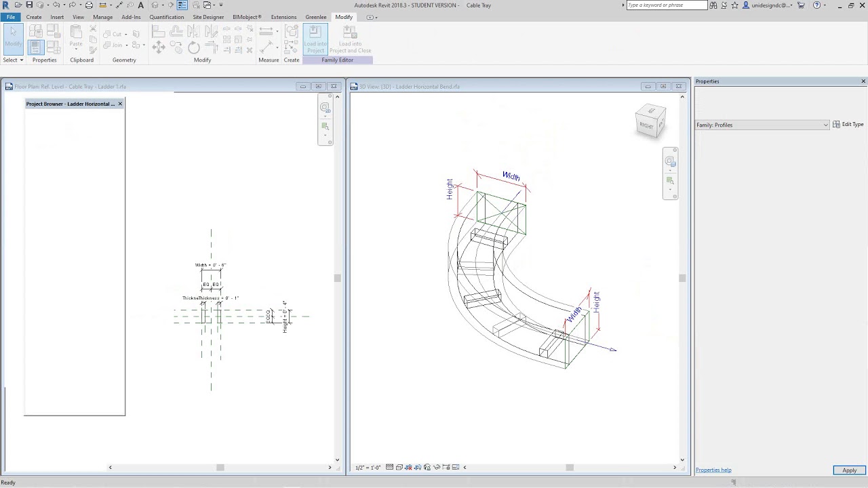
Task: Click the Align tool in Modify panel
Action: click(x=159, y=31)
